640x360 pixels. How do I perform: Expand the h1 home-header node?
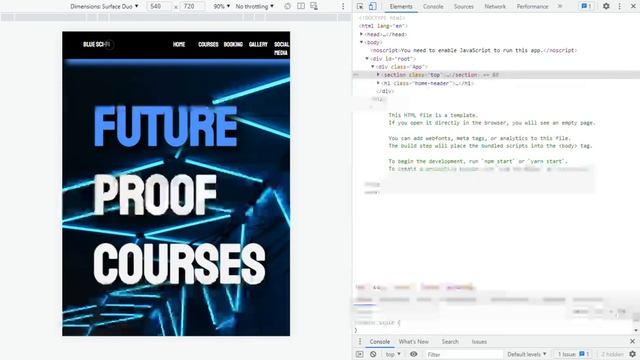click(378, 83)
